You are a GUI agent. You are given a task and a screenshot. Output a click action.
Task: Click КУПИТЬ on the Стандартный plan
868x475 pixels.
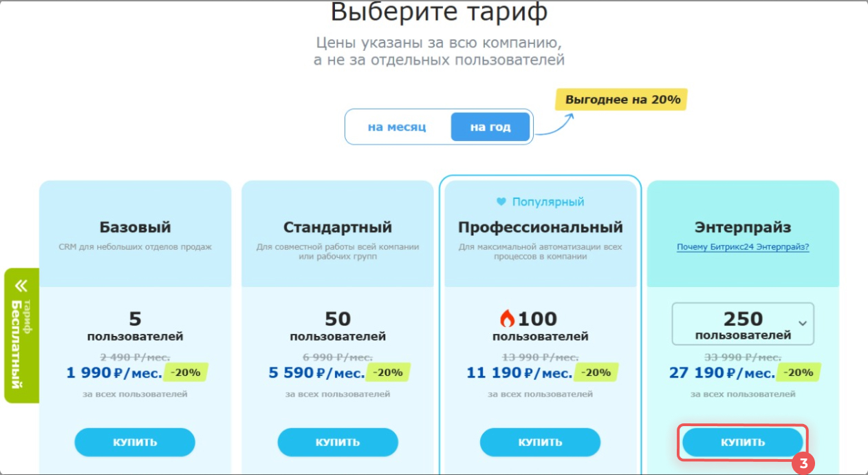pyautogui.click(x=337, y=442)
